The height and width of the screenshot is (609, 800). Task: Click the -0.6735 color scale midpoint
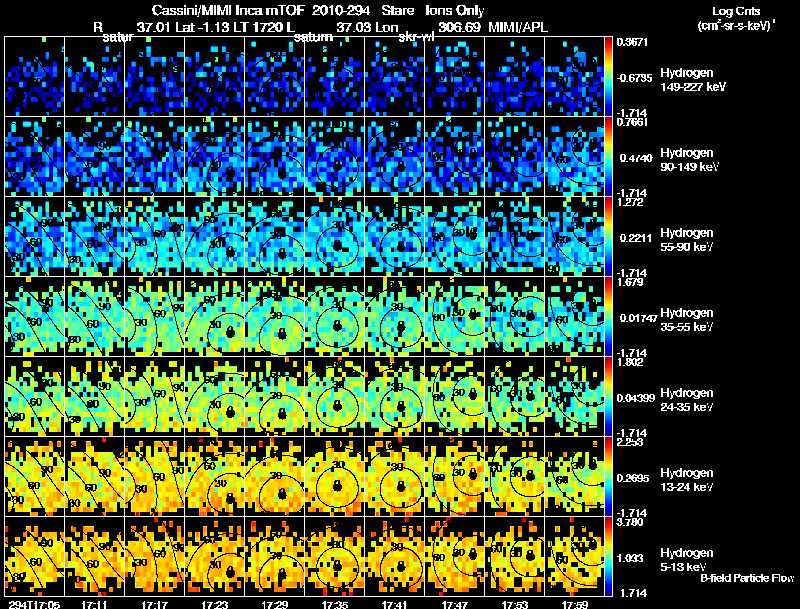(x=634, y=78)
